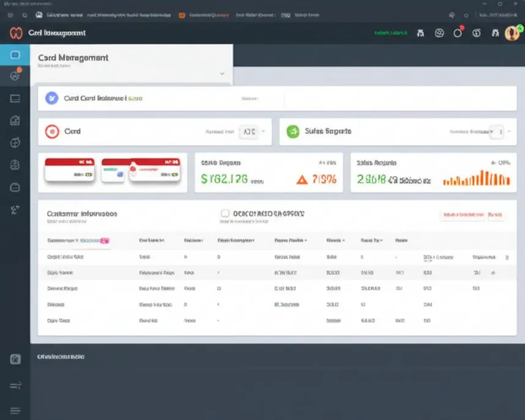Image resolution: width=525 pixels, height=420 pixels.
Task: Select the first red credit card thumbnail
Action: (x=70, y=170)
